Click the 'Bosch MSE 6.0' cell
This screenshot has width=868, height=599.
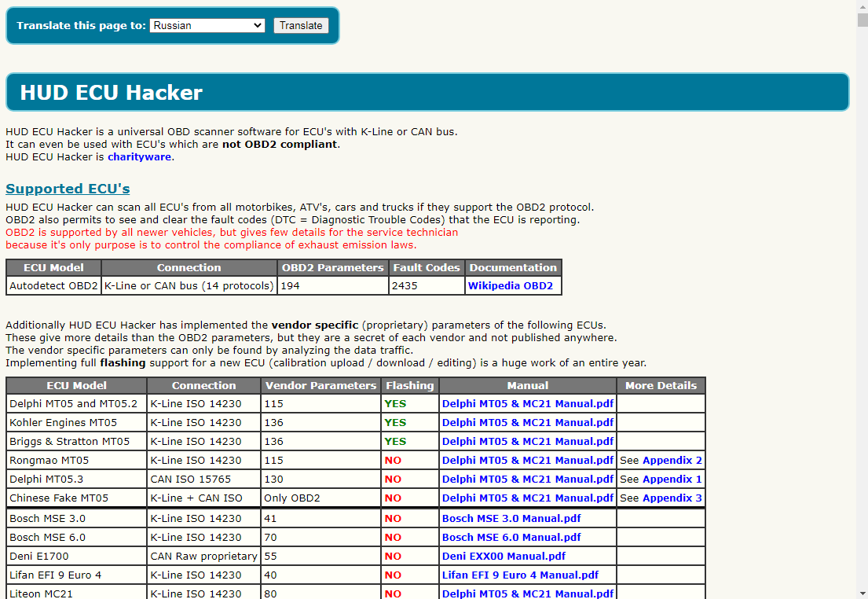click(x=76, y=538)
